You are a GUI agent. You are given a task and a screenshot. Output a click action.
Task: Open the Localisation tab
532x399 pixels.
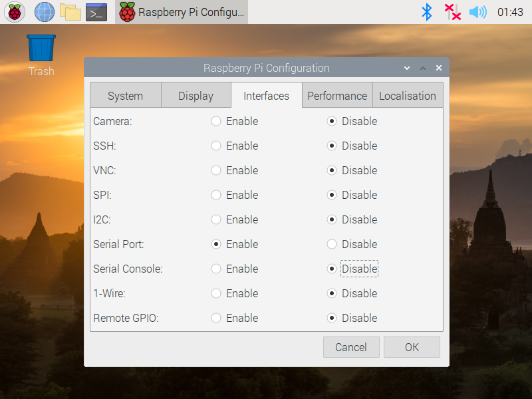pyautogui.click(x=408, y=95)
